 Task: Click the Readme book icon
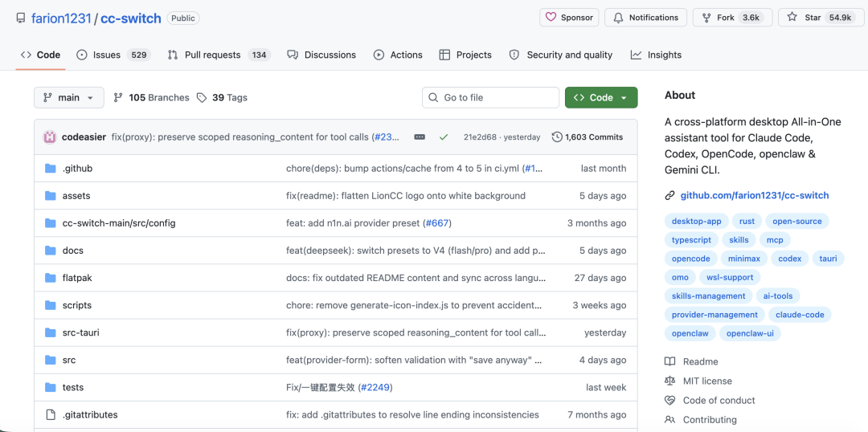[x=669, y=362]
